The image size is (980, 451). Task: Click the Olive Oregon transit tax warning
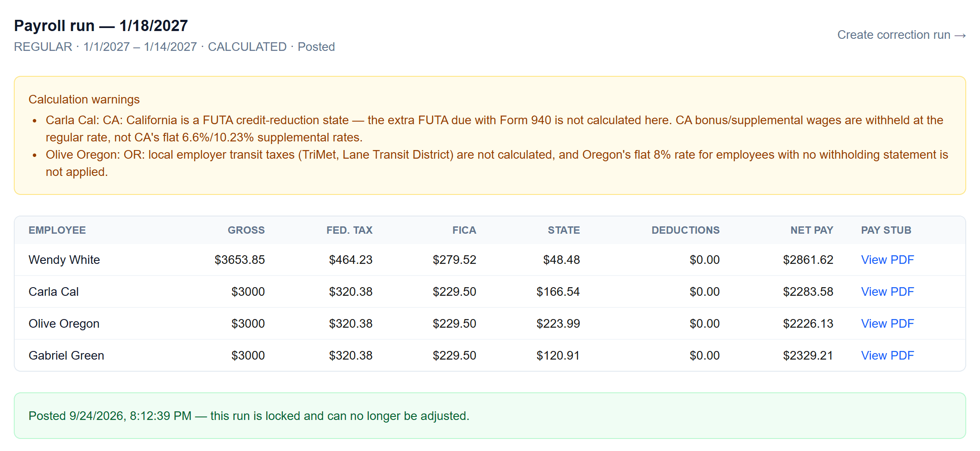click(497, 163)
